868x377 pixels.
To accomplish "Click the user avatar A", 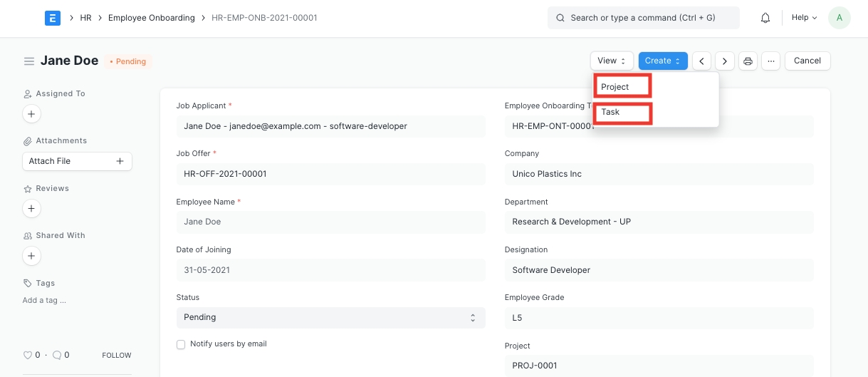I will (x=839, y=18).
